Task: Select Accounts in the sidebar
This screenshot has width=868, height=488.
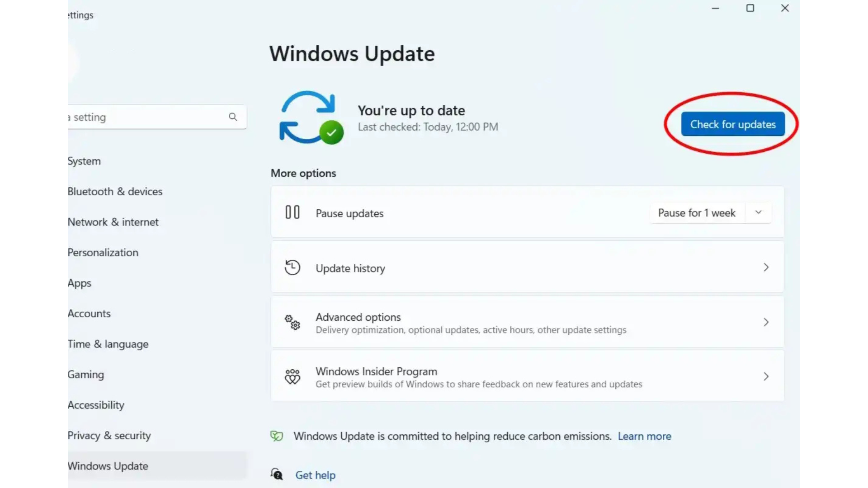Action: [x=89, y=313]
